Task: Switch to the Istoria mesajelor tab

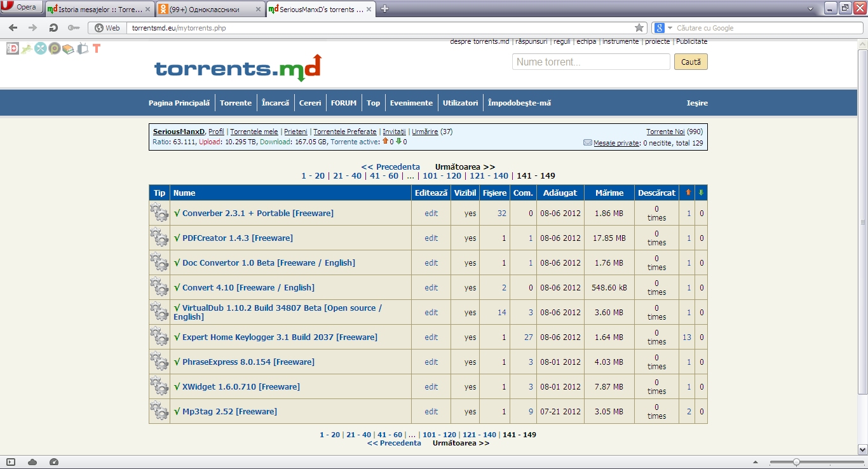Action: tap(100, 9)
